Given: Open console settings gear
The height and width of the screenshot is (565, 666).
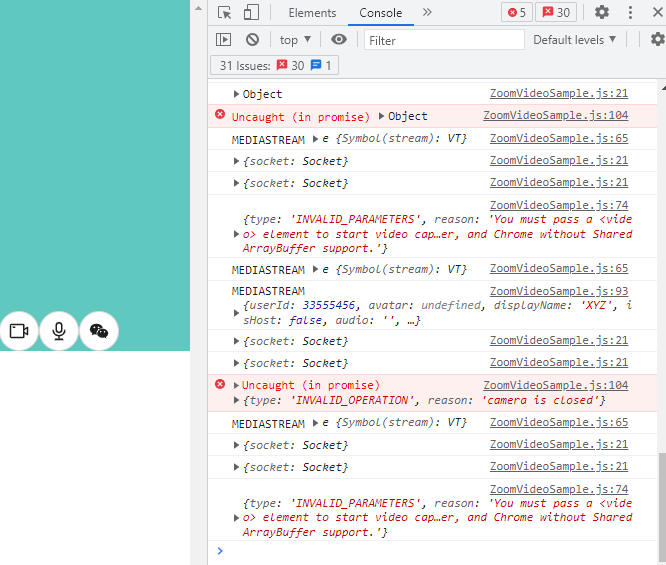Looking at the screenshot, I should pyautogui.click(x=658, y=40).
